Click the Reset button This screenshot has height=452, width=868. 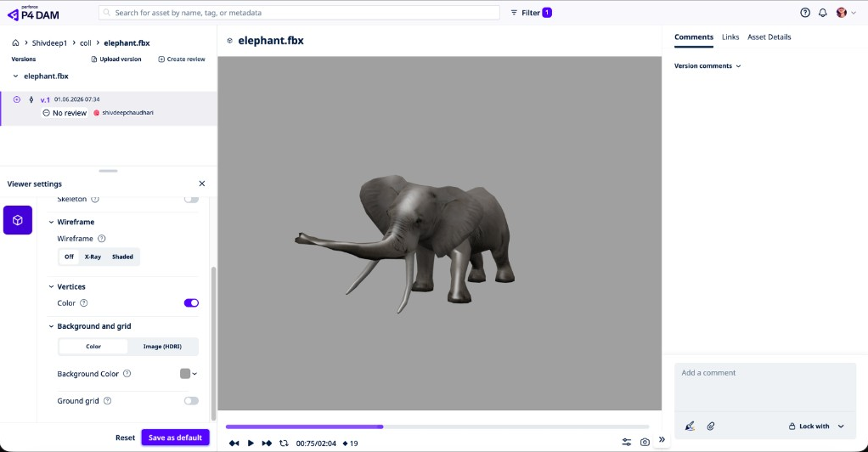coord(125,438)
